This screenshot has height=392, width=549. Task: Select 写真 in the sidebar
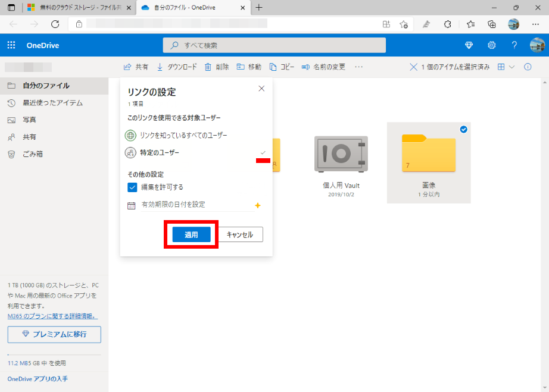[54, 120]
